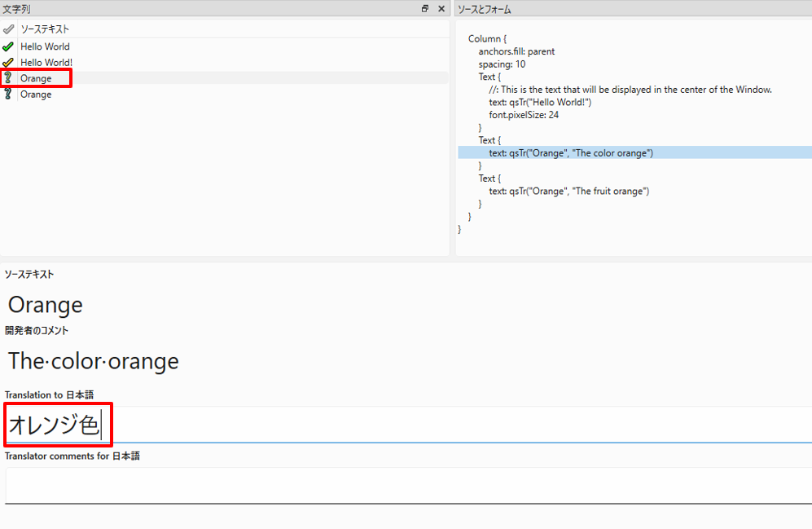Select the highlighted Orange string entry
812x529 pixels.
pyautogui.click(x=36, y=78)
